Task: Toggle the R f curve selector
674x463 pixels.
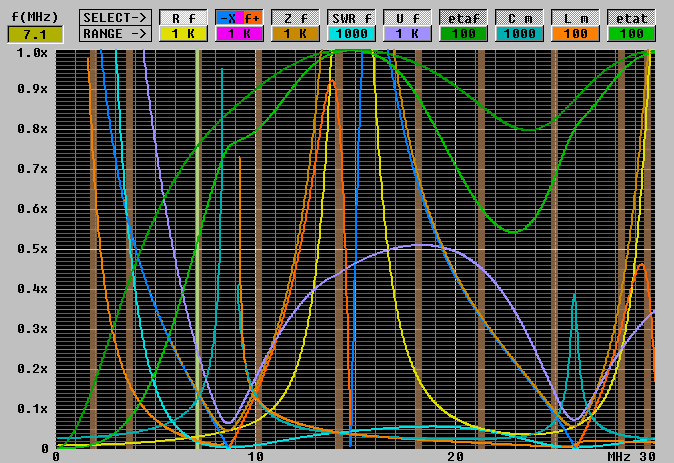Action: [x=184, y=18]
